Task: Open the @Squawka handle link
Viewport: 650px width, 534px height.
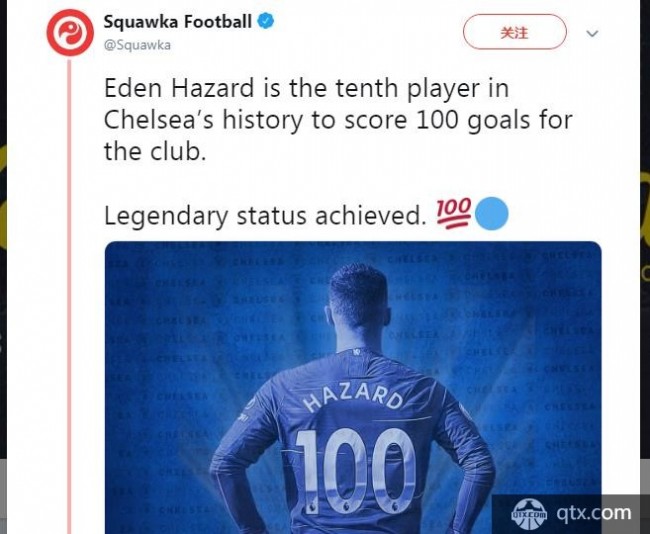Action: (x=137, y=45)
